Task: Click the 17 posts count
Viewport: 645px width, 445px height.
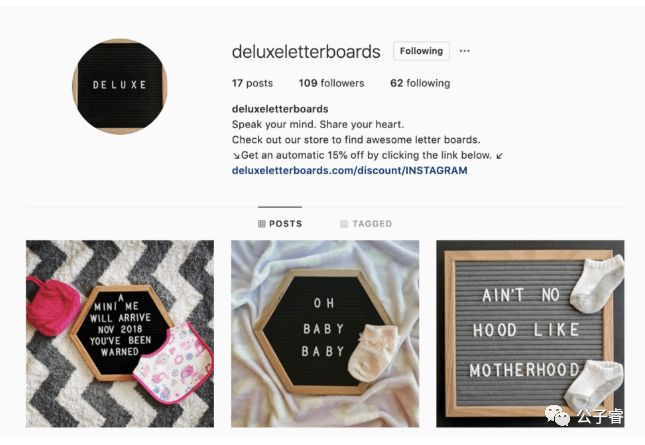Action: 252,83
